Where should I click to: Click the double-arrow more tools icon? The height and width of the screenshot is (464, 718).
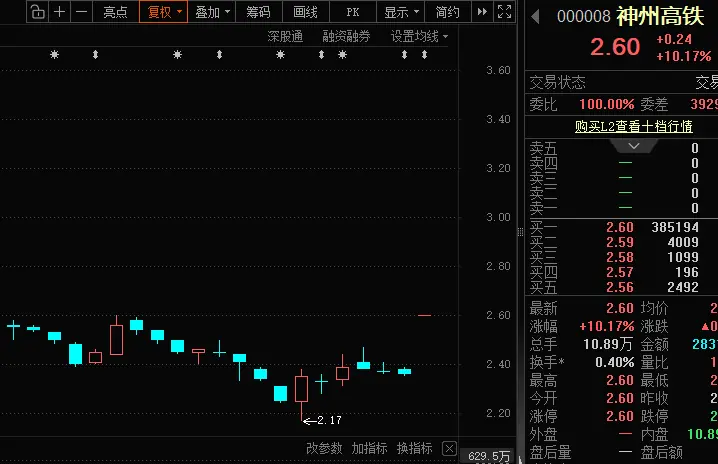[x=482, y=12]
